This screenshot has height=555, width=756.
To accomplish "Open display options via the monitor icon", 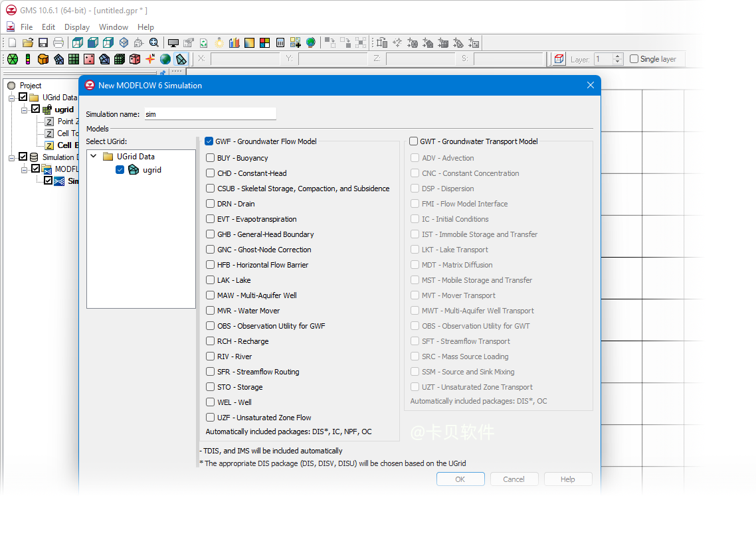I will coord(173,43).
